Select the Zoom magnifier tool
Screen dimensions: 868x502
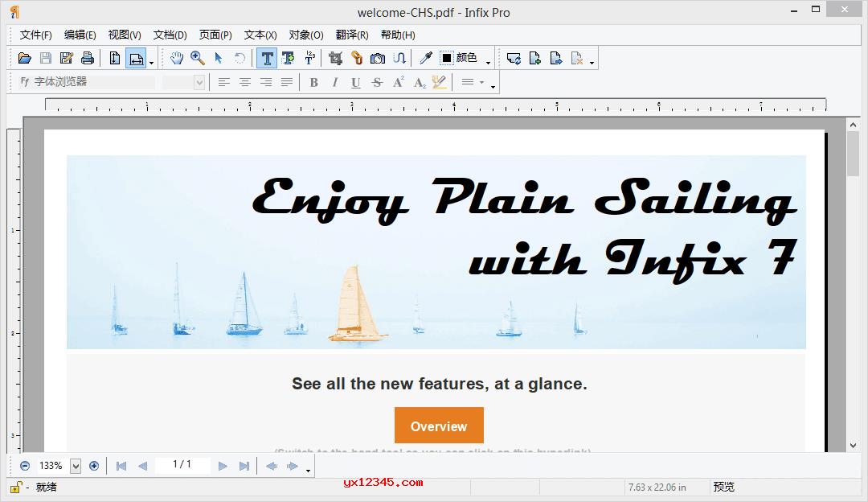[198, 58]
